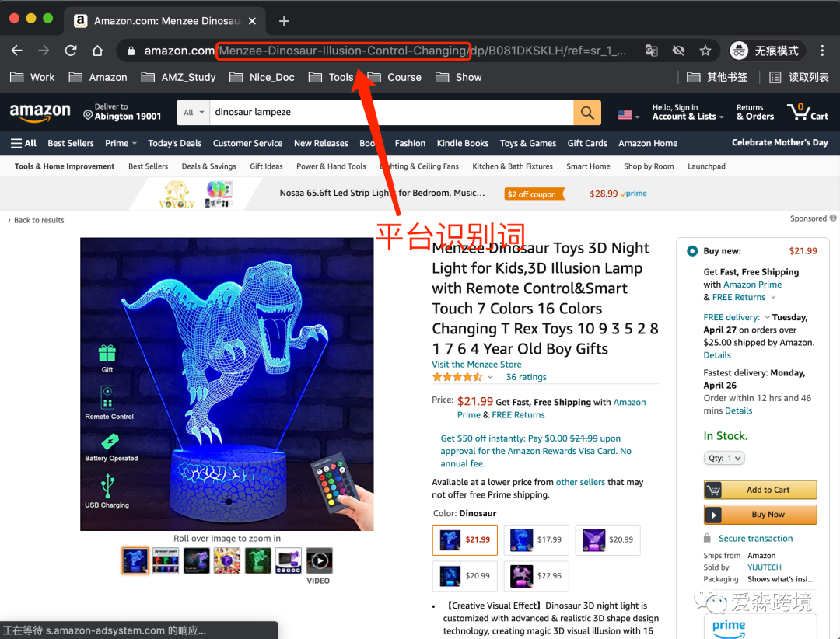This screenshot has width=840, height=639.
Task: Play the product VIDEO thumbnail
Action: coord(318,560)
